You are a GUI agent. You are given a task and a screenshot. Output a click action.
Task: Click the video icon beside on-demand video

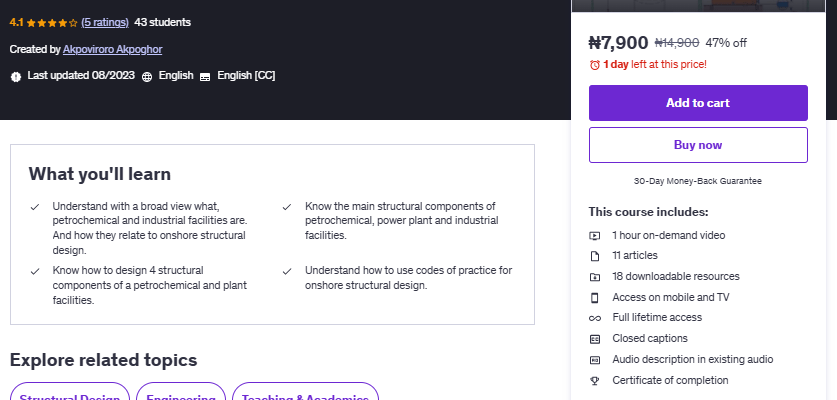[x=594, y=236]
